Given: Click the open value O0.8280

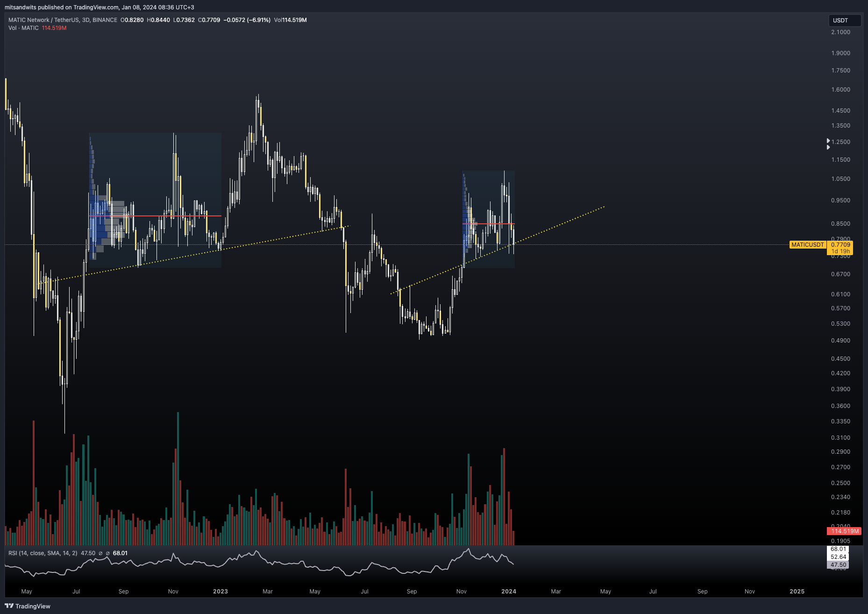Looking at the screenshot, I should (x=132, y=20).
